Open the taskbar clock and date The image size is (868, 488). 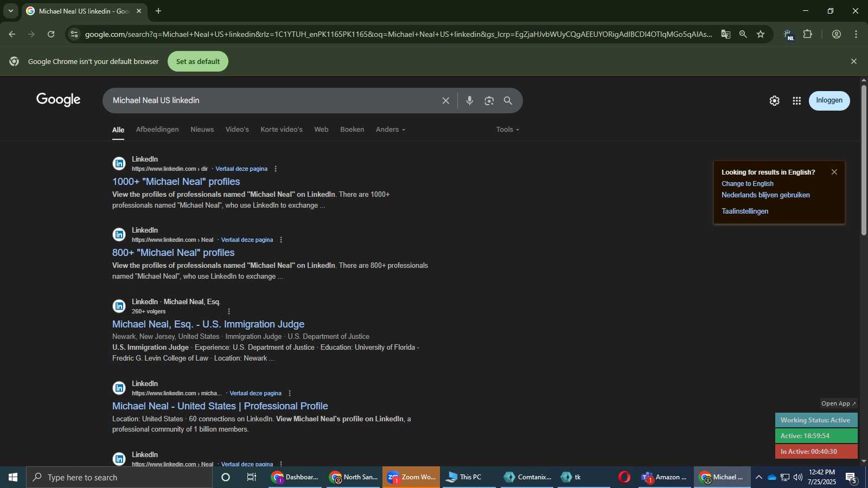pos(821,477)
